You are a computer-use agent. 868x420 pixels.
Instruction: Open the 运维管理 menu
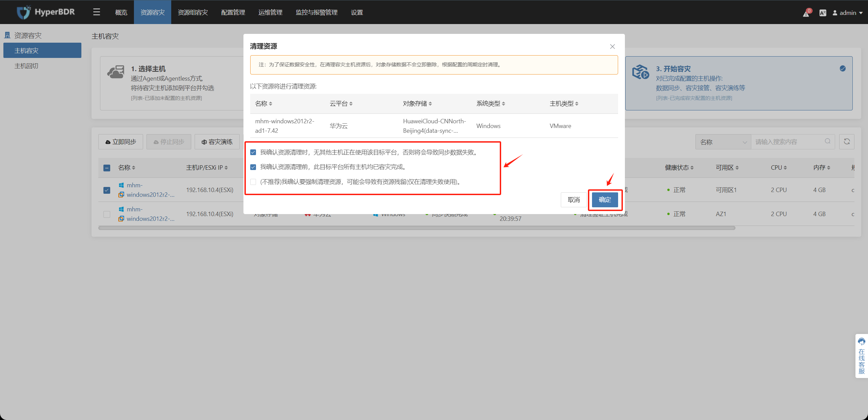271,12
